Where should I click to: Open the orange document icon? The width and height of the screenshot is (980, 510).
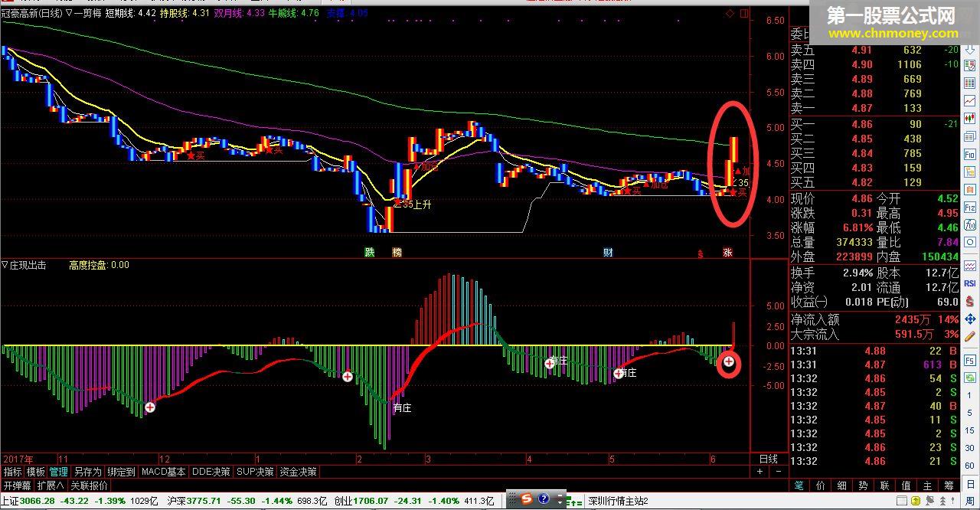(969, 188)
